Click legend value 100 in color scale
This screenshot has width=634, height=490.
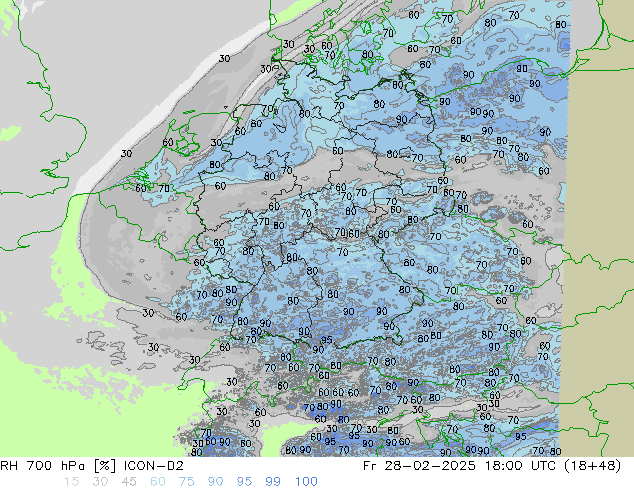click(306, 482)
